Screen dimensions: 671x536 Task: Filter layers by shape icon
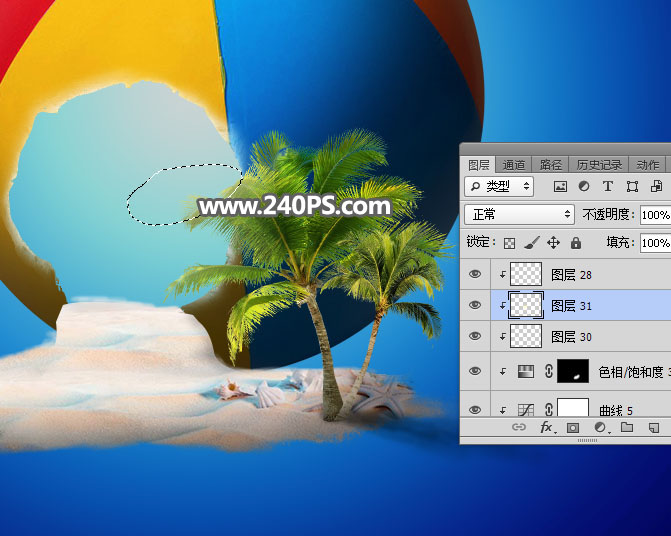632,186
